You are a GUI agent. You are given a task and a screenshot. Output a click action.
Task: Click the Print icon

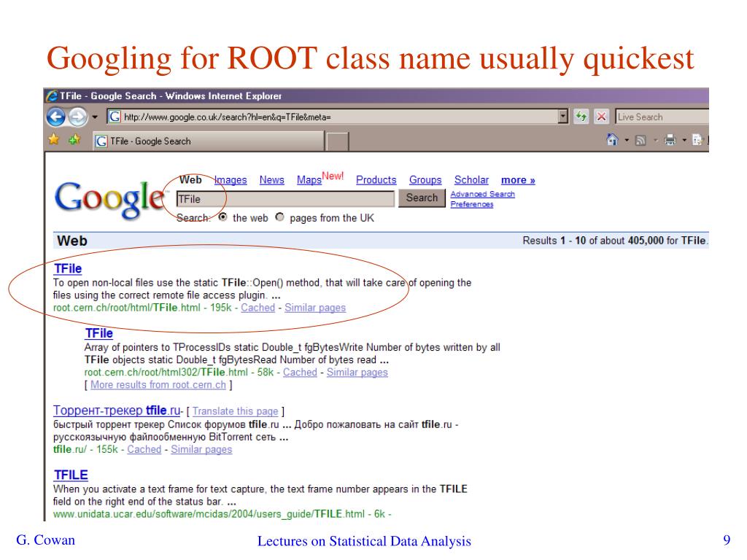(670, 140)
